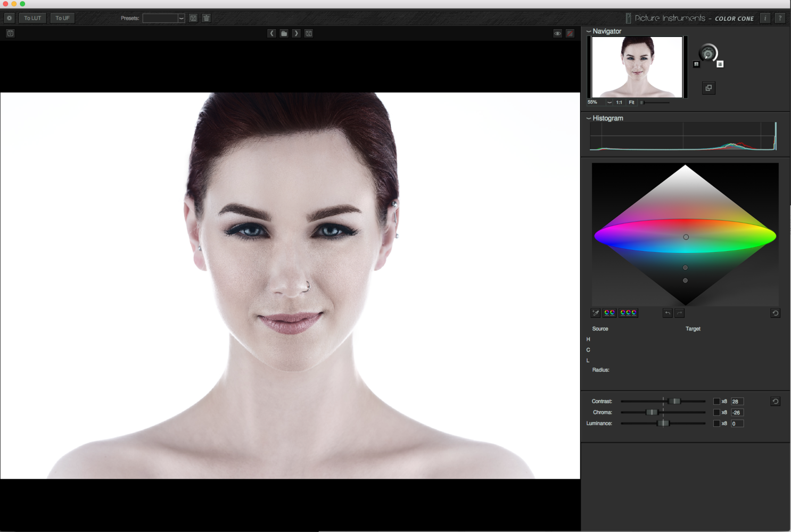Delete the selected preset with trash icon
This screenshot has width=791, height=532.
pos(207,18)
